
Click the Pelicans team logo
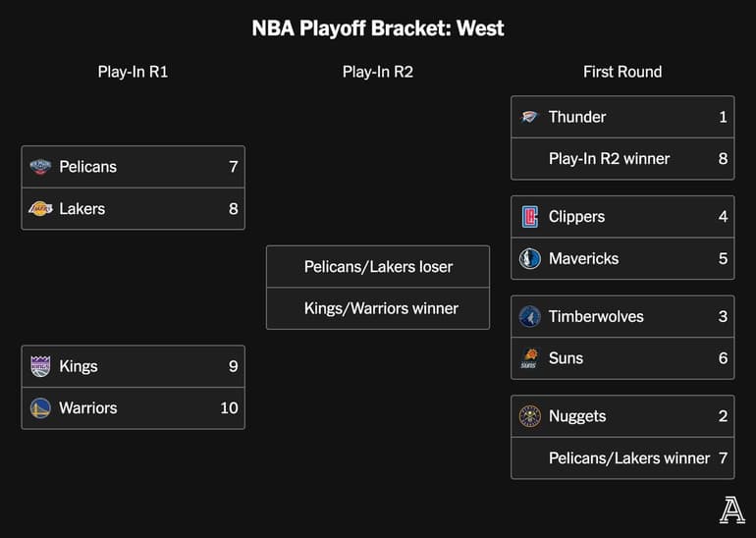[x=40, y=167]
